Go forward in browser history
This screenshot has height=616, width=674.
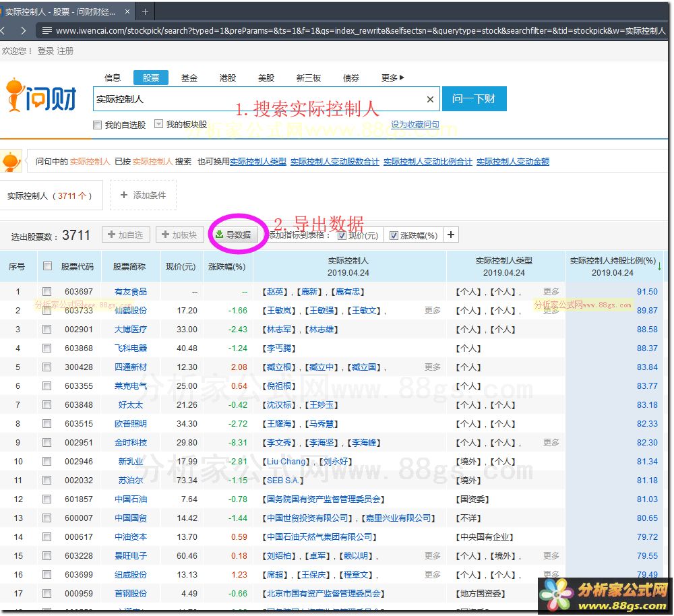click(x=24, y=30)
